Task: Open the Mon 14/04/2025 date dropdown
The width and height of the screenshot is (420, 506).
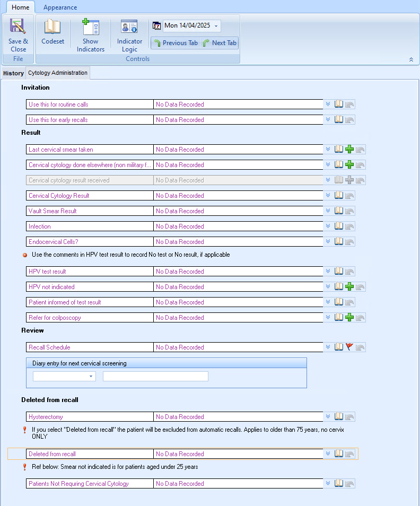Action: 216,26
